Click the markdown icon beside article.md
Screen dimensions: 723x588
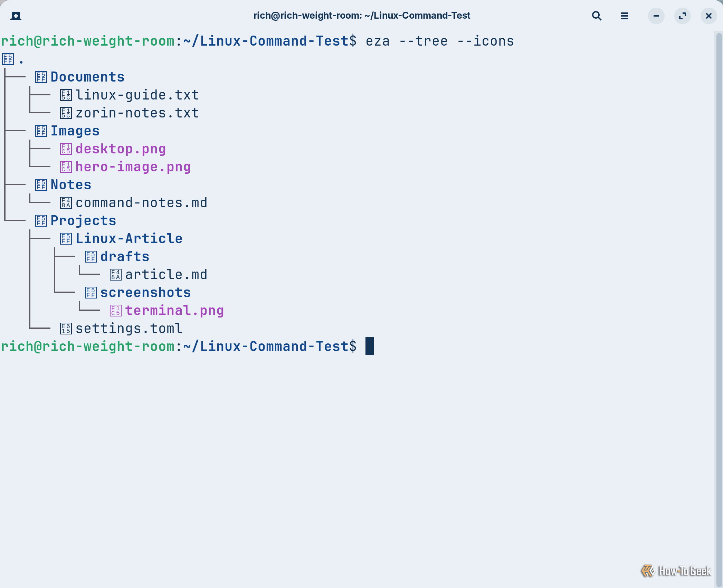[116, 275]
